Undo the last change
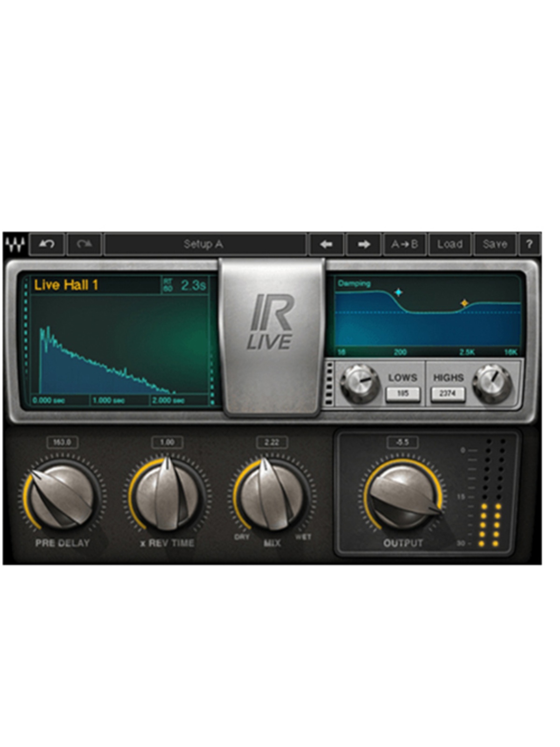 tap(47, 244)
